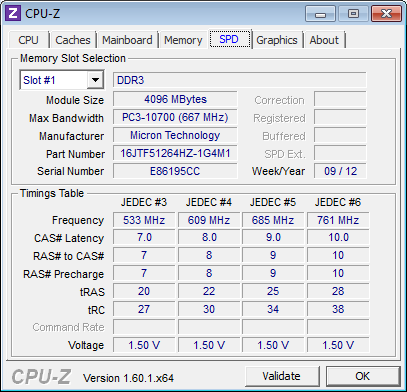Screen dimensions: 407x392
Task: Switch to the CPU tab
Action: 28,40
